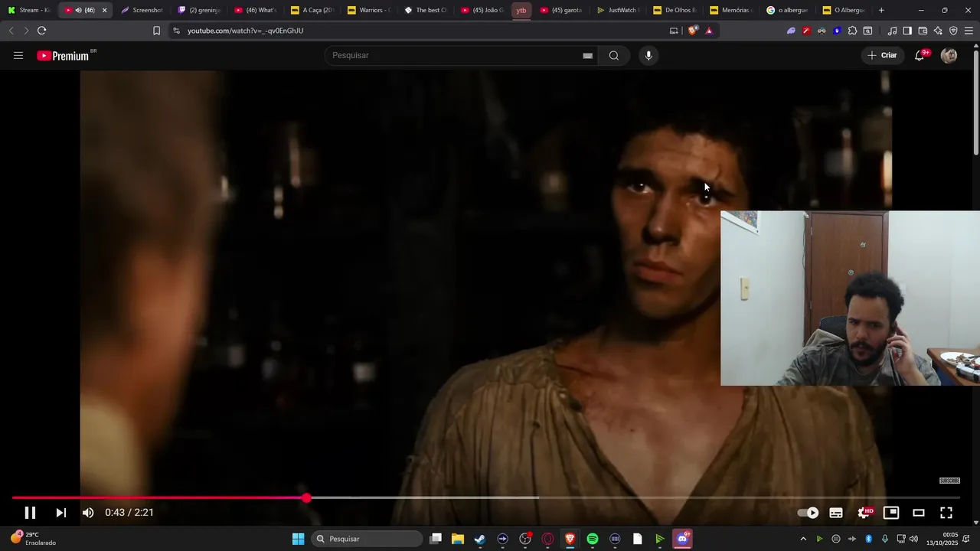Image resolution: width=980 pixels, height=551 pixels.
Task: Open Discord from the taskbar
Action: tap(683, 539)
